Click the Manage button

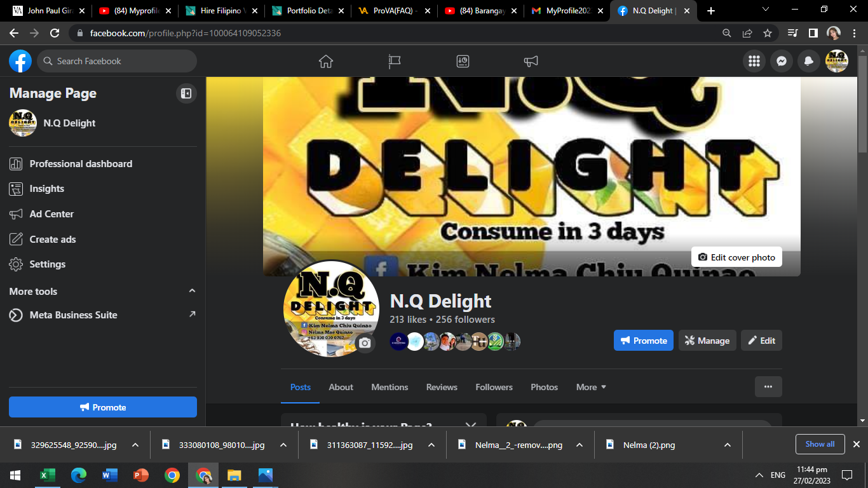pos(707,341)
